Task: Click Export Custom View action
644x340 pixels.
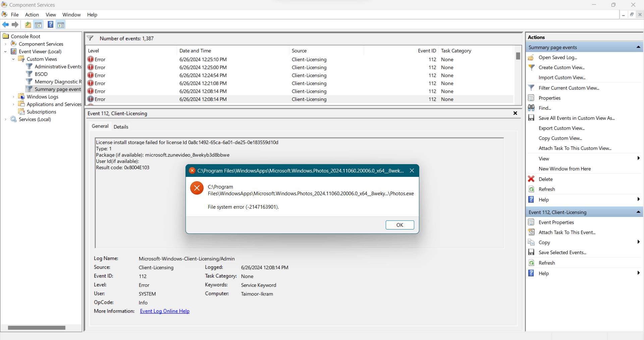Action: tap(561, 128)
